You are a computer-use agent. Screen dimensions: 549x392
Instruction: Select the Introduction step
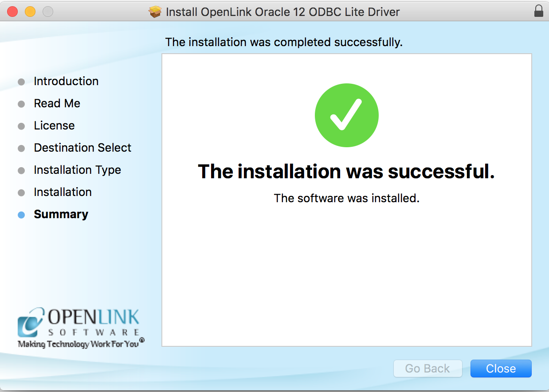[x=66, y=81]
